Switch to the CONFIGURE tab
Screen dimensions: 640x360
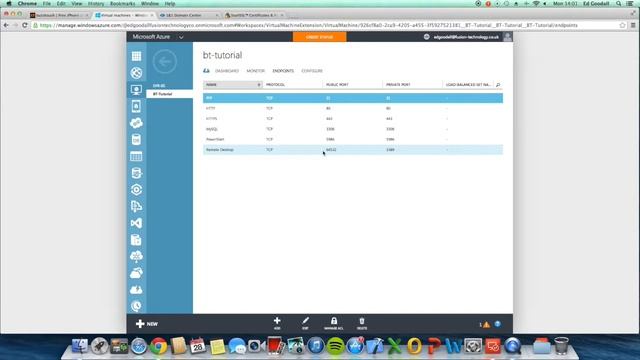point(312,71)
